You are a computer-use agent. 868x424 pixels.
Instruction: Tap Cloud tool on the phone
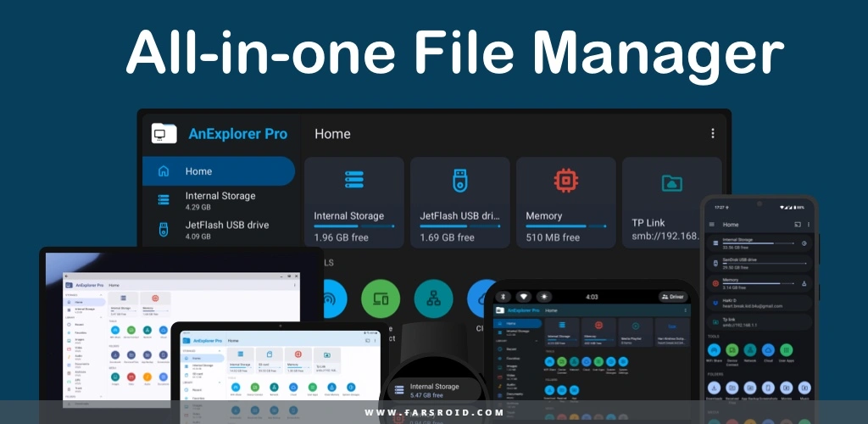pos(768,350)
